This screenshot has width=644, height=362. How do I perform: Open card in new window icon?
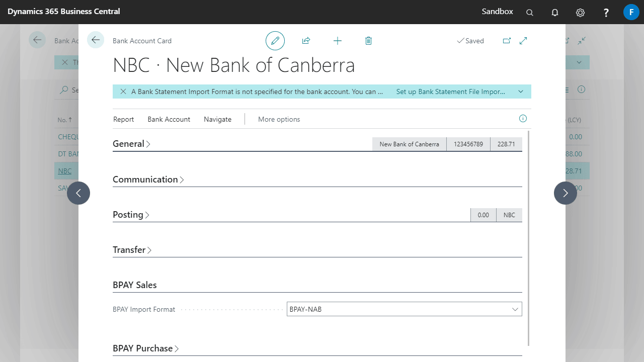[x=507, y=41]
